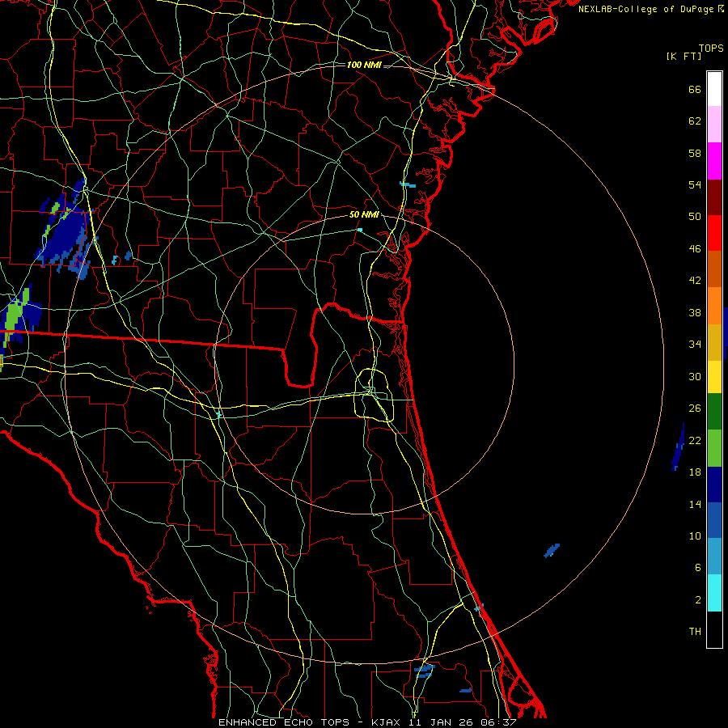Click the legend value 38
This screenshot has width=728, height=728.
click(695, 313)
